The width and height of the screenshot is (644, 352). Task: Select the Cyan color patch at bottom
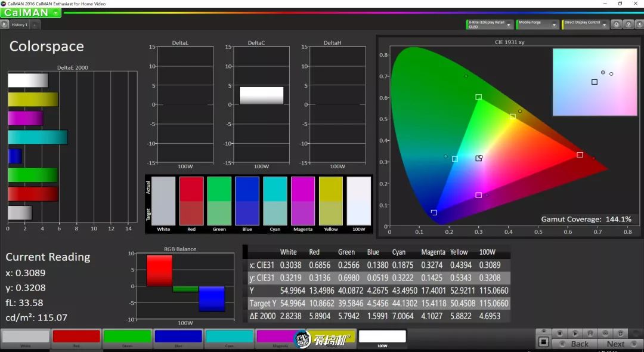(229, 337)
